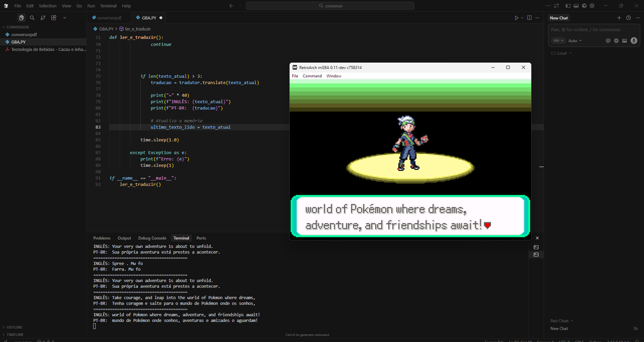644x342 pixels.
Task: Open the Tecnologia de Bebidas PDF file
Action: tap(43, 49)
